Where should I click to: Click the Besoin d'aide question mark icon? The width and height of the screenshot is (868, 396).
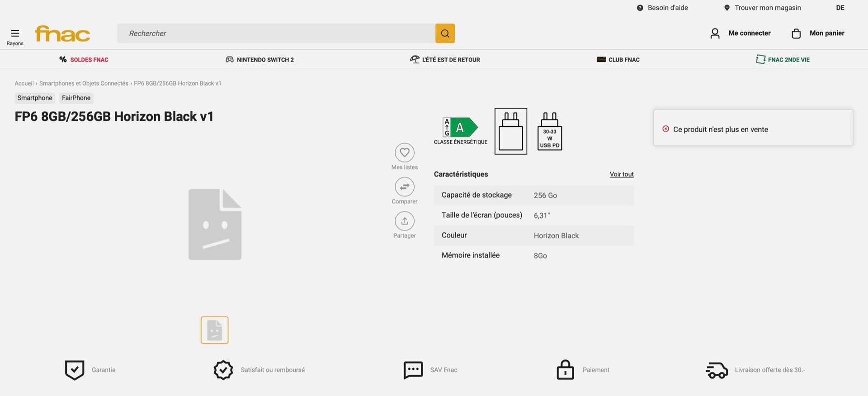tap(640, 8)
